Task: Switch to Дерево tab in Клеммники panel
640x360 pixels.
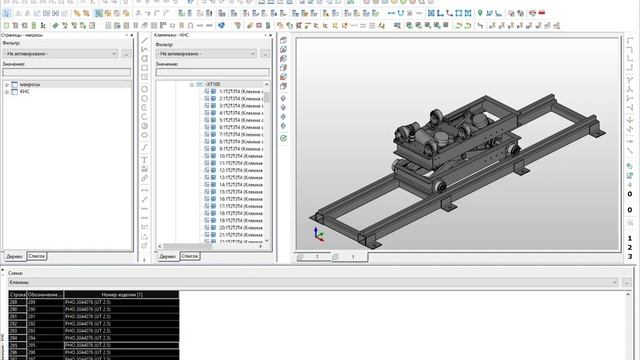Action: (x=168, y=256)
